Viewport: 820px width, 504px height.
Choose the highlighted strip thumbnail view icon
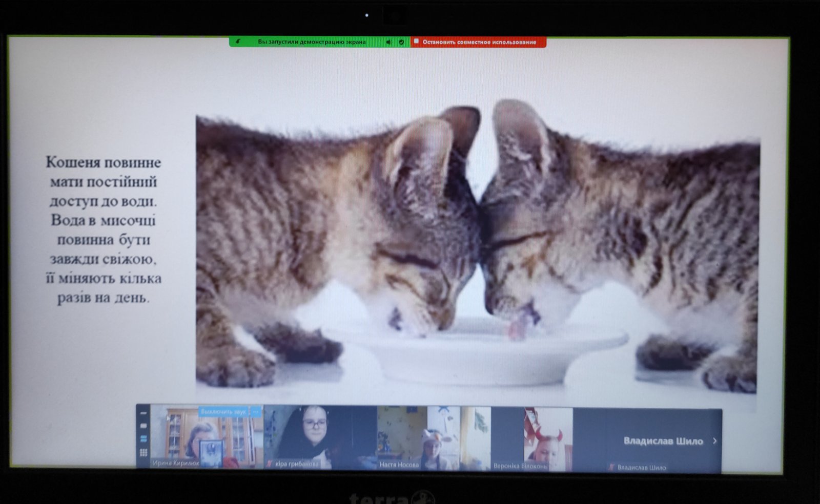pyautogui.click(x=143, y=439)
